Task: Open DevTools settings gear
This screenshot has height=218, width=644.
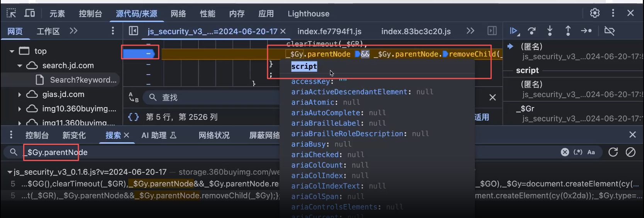Action: (595, 13)
